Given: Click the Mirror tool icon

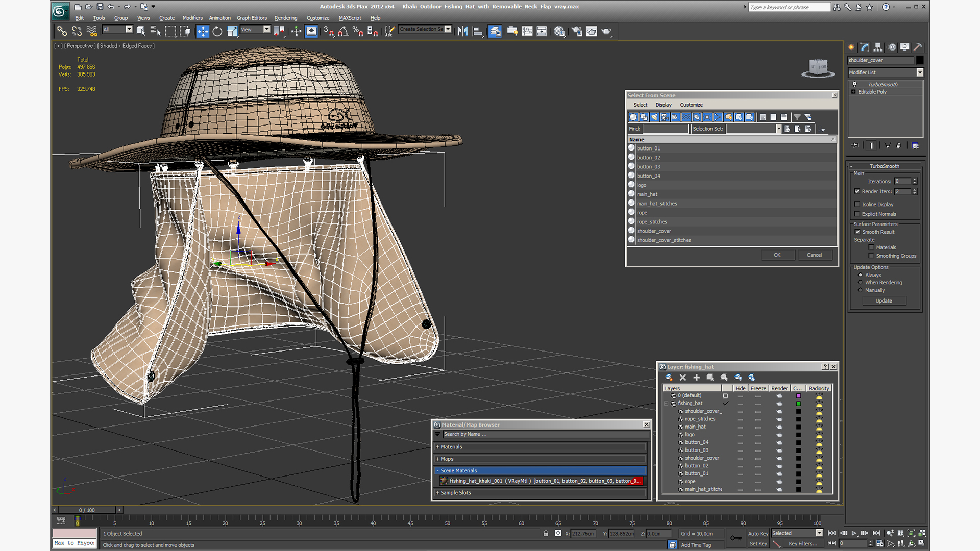Looking at the screenshot, I should coord(462,31).
